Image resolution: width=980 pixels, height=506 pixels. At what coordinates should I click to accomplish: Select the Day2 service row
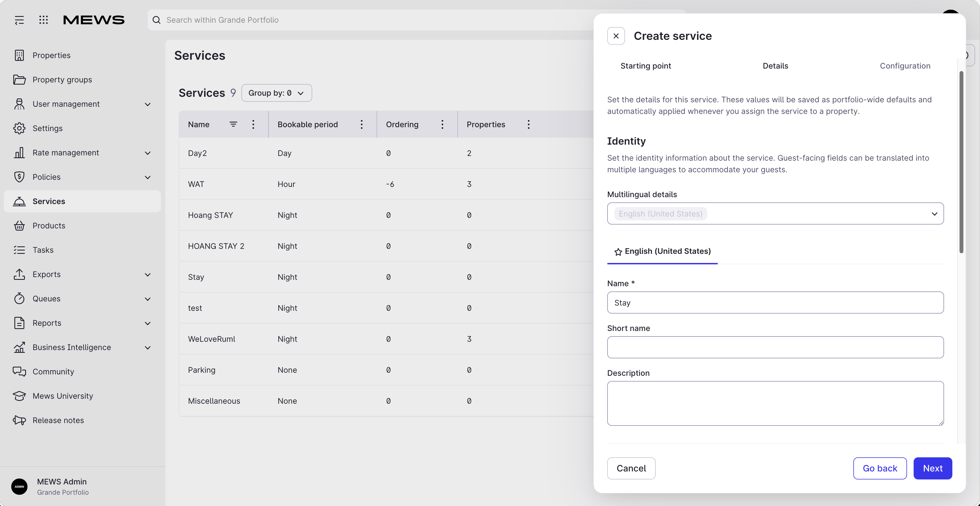point(386,153)
